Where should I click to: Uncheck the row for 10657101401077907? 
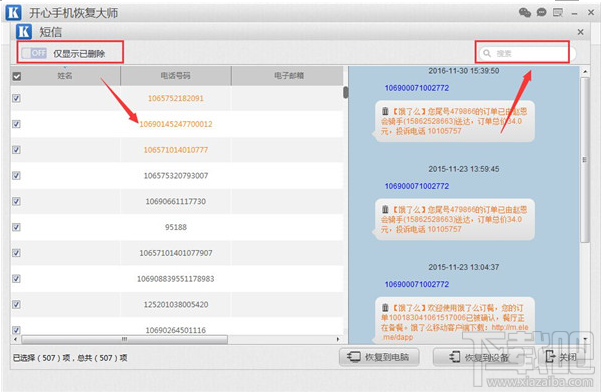pos(16,253)
